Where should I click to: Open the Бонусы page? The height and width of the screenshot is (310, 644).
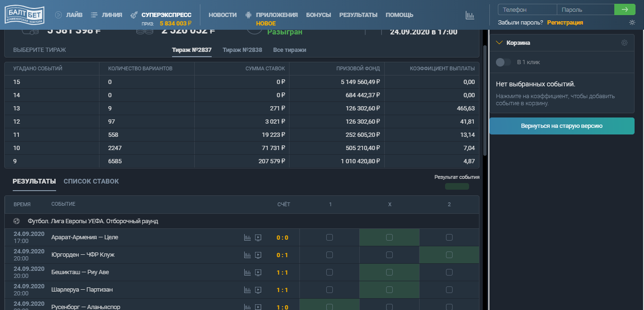pos(319,15)
